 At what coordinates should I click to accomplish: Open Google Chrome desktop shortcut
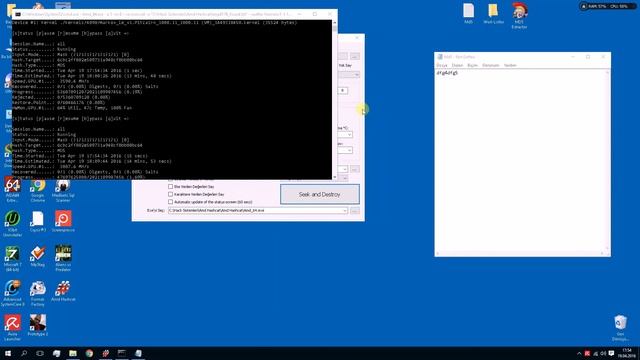coord(38,188)
